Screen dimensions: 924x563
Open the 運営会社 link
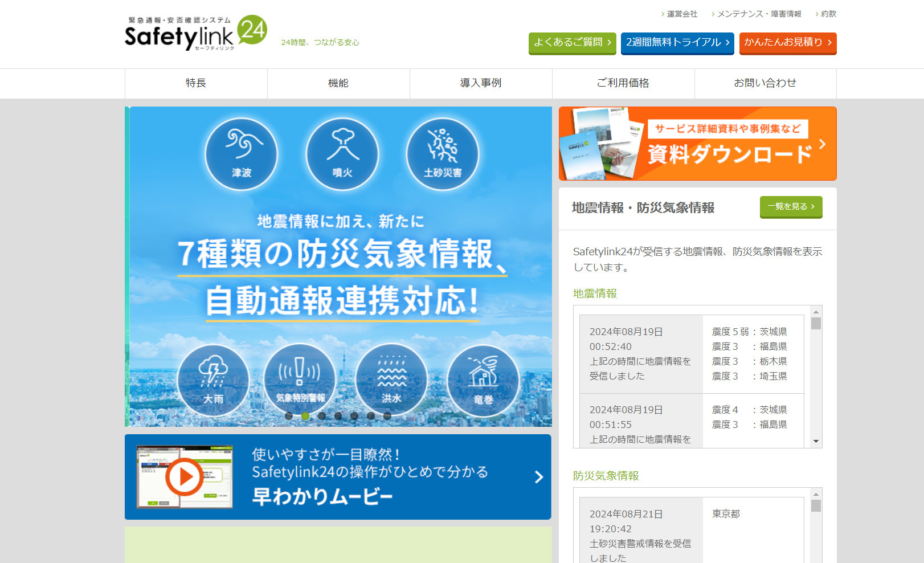point(682,14)
